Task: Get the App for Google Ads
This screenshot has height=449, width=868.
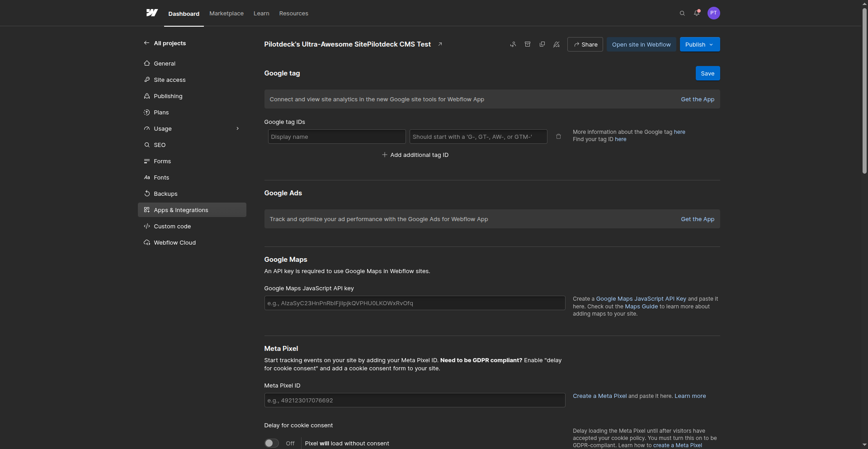Action: pos(698,219)
